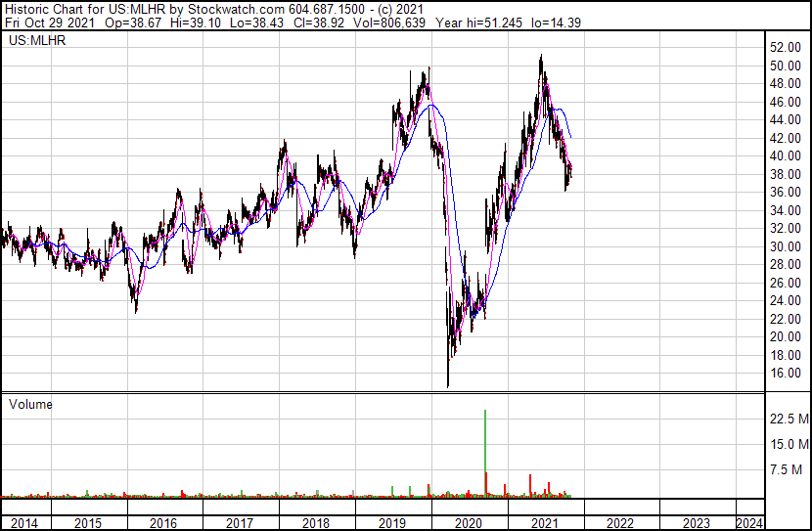
Task: Select the 2017 year label on time axis
Action: 240,523
